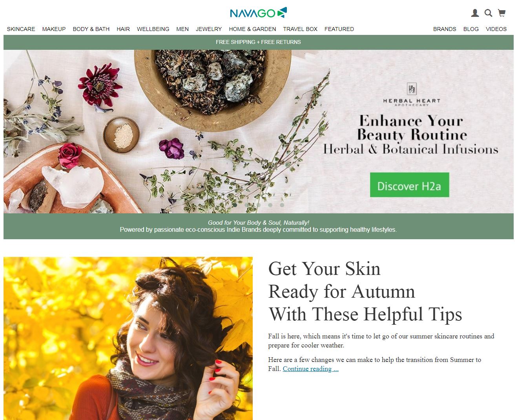Screen dimensions: 518x420
Task: Expand the Body & Bath menu
Action: (91, 29)
